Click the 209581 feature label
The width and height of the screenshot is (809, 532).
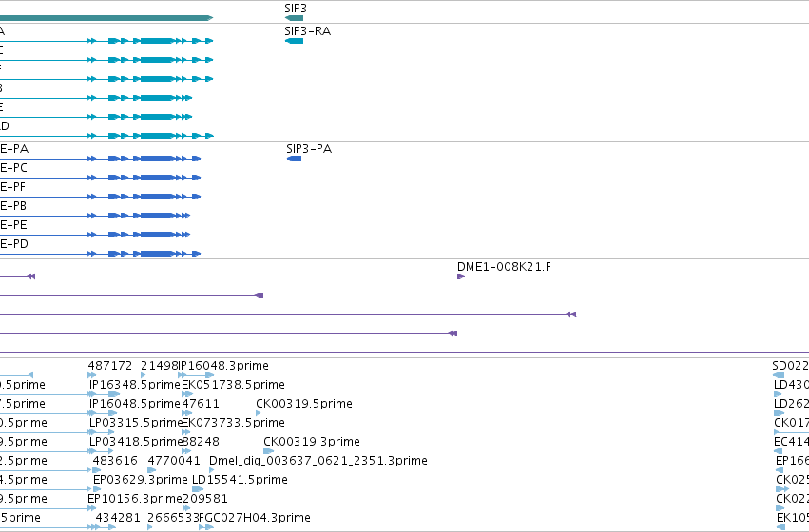[205, 499]
